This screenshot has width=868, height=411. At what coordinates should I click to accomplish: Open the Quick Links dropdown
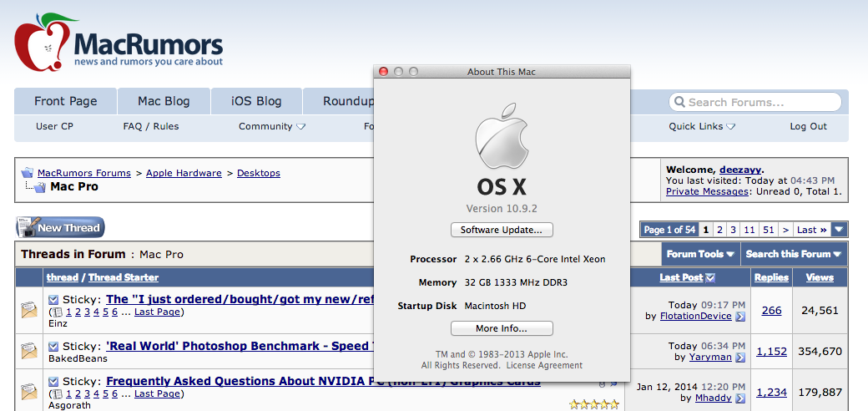coord(702,126)
